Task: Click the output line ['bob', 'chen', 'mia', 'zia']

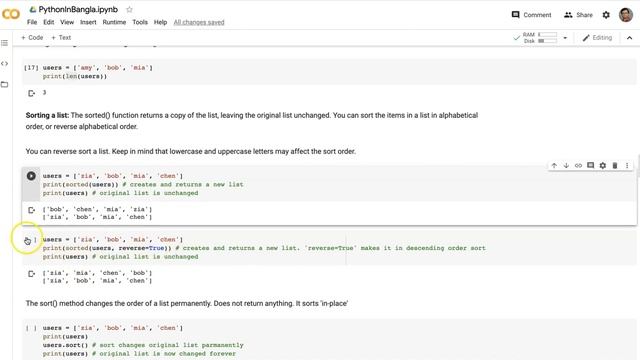Action: coord(97,209)
